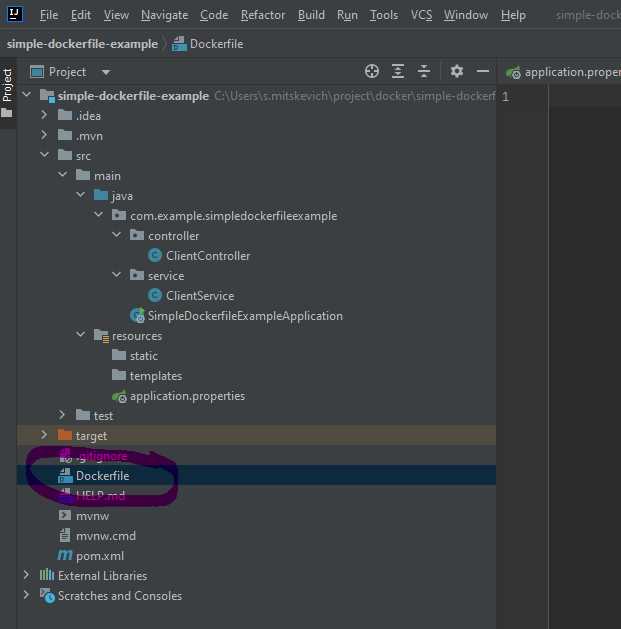Expand External Libraries node
Screen dimensions: 621x629
(x=26, y=575)
